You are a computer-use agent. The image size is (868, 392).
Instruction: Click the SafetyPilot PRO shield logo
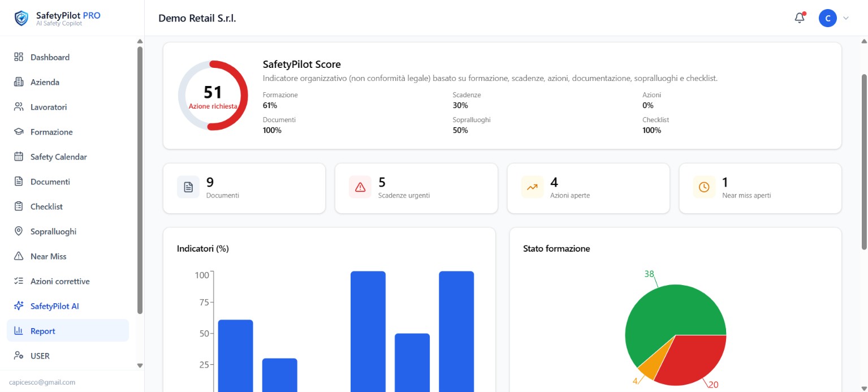[x=21, y=19]
